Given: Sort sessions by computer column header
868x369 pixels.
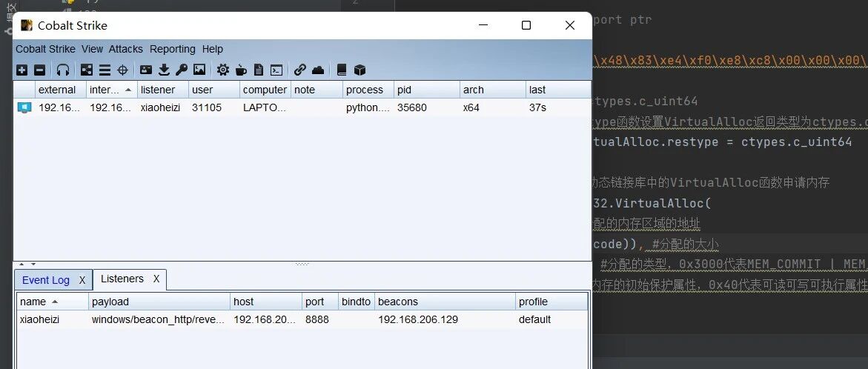Looking at the screenshot, I should coord(265,90).
